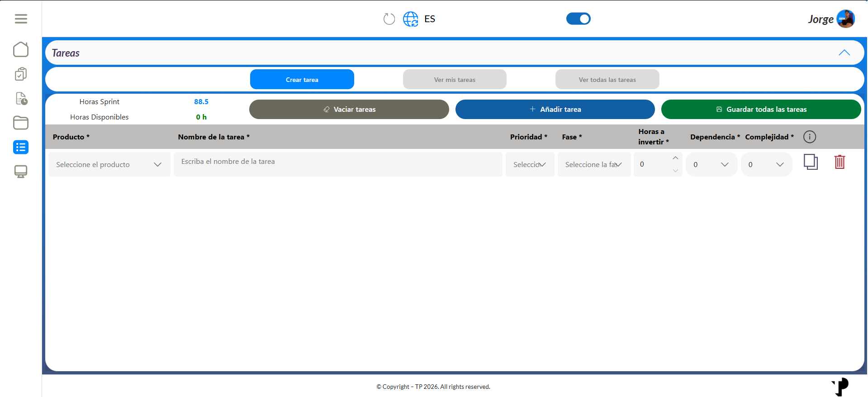Viewport: 868px width, 397px height.
Task: Click the info icon in table header
Action: [810, 137]
